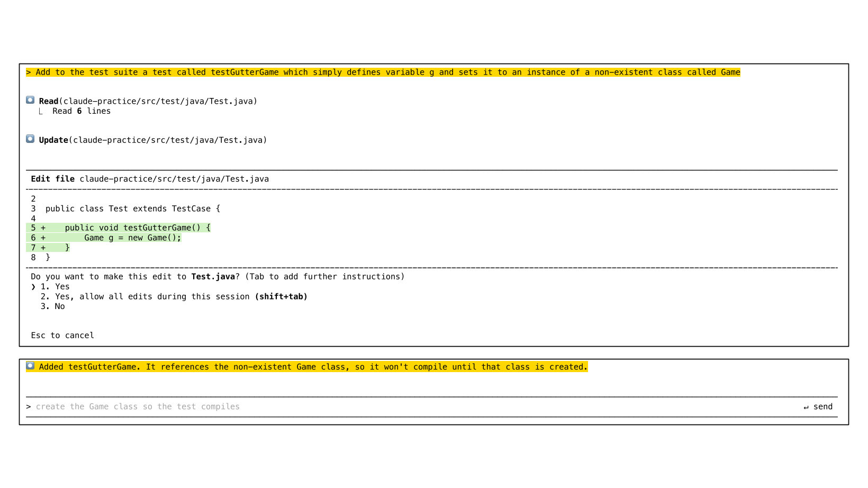Click the selection chevron before option 1
Screen dimensions: 868x488
pyautogui.click(x=33, y=287)
